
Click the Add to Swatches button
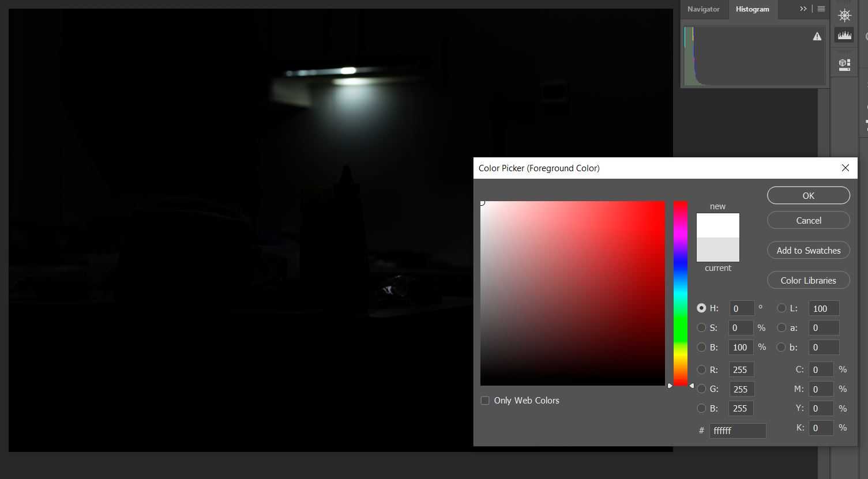[808, 251]
